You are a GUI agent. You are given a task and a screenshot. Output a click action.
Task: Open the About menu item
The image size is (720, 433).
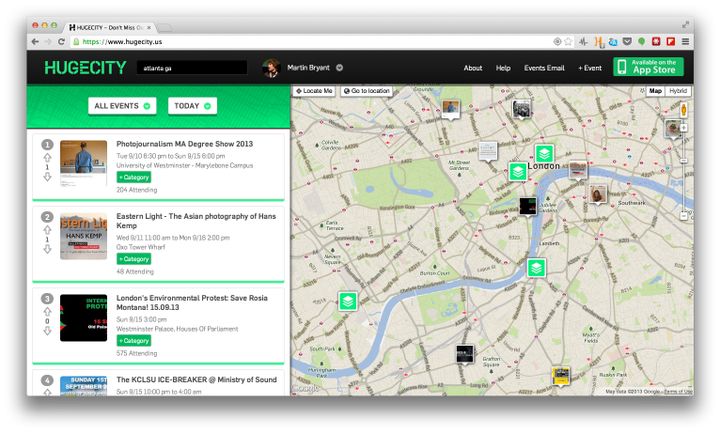tap(472, 68)
